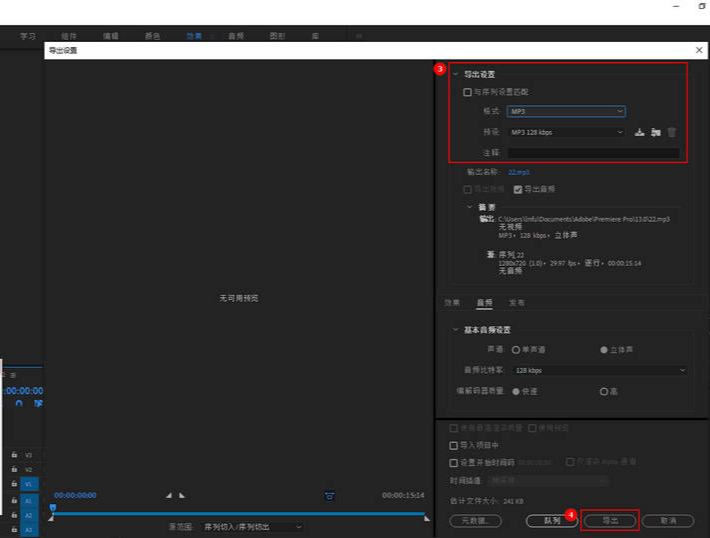Click the Save Preset icon

[640, 132]
